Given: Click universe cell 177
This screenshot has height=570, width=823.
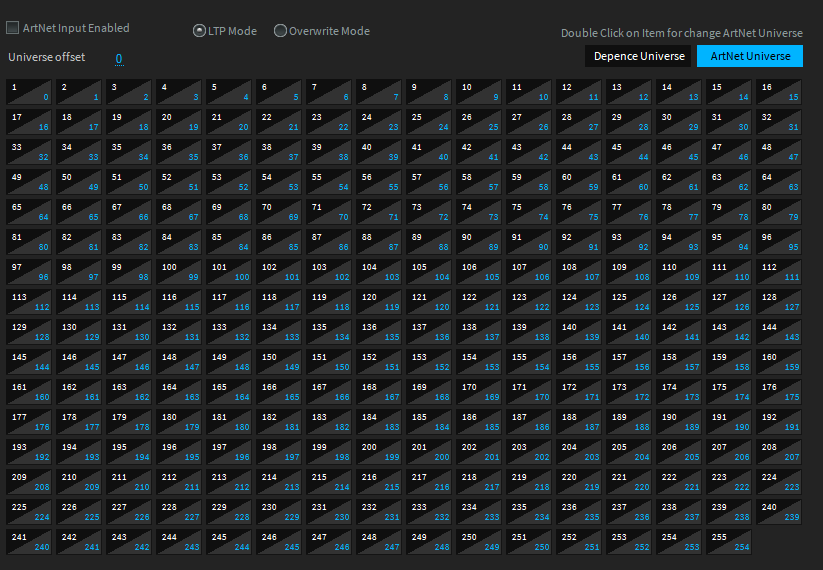Looking at the screenshot, I should point(28,422).
